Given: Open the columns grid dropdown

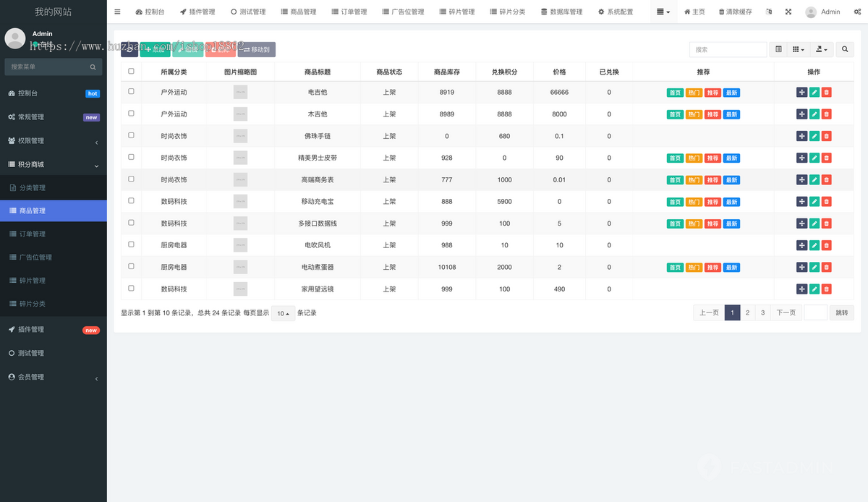Looking at the screenshot, I should click(x=798, y=50).
